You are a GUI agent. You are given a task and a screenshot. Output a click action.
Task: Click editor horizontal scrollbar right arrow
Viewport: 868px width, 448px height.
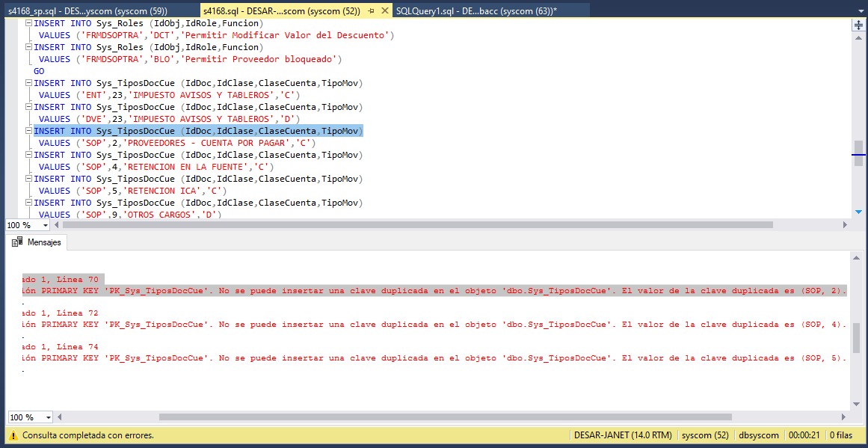[845, 225]
